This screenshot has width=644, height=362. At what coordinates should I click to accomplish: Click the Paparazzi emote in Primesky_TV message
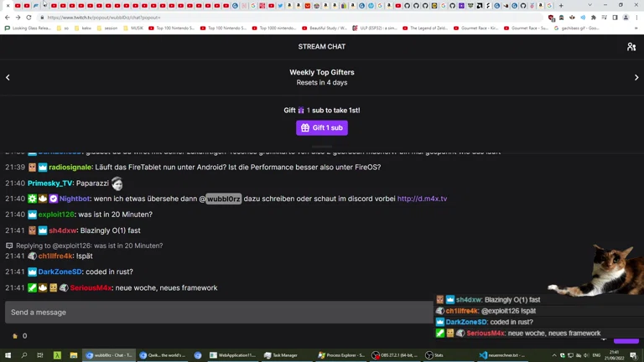pyautogui.click(x=117, y=184)
